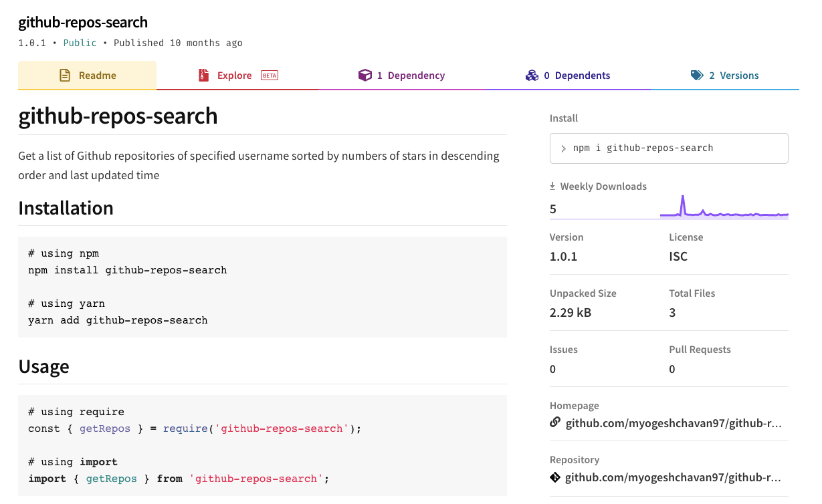
Task: Click the git repository icon under Repository
Action: pos(554,477)
